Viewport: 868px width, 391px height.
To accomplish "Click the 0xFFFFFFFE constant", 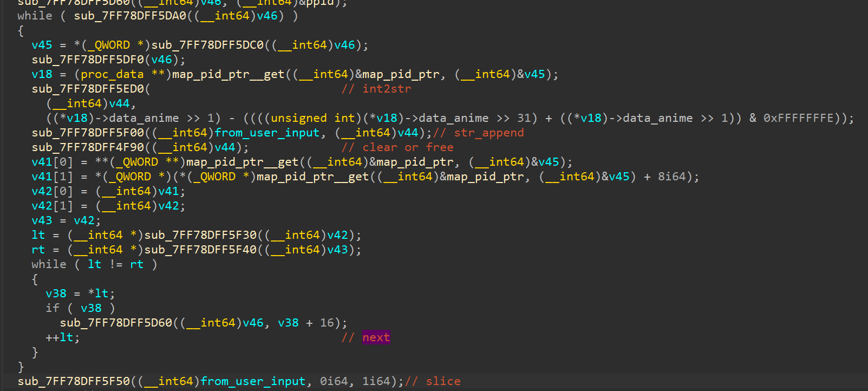I will pyautogui.click(x=798, y=118).
